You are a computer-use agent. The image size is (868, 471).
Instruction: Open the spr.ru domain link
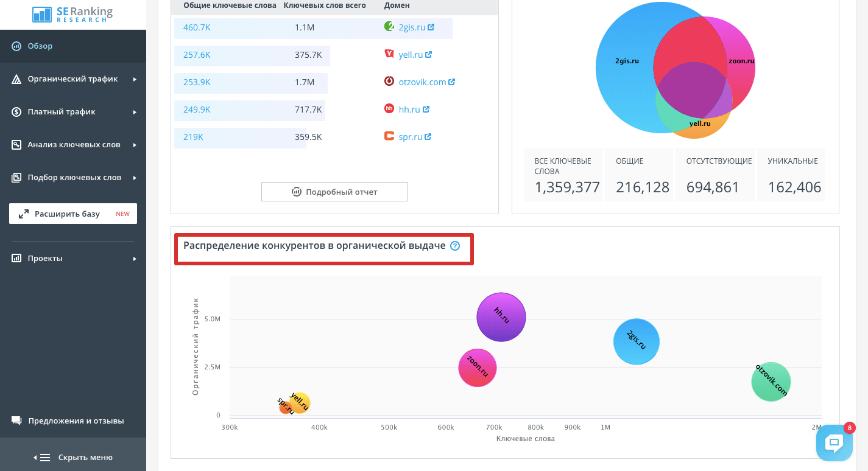coord(411,137)
